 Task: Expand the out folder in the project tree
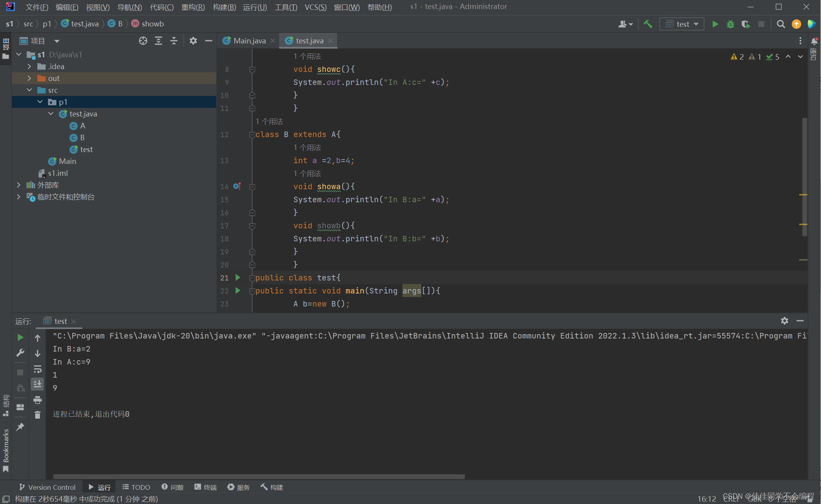(29, 78)
